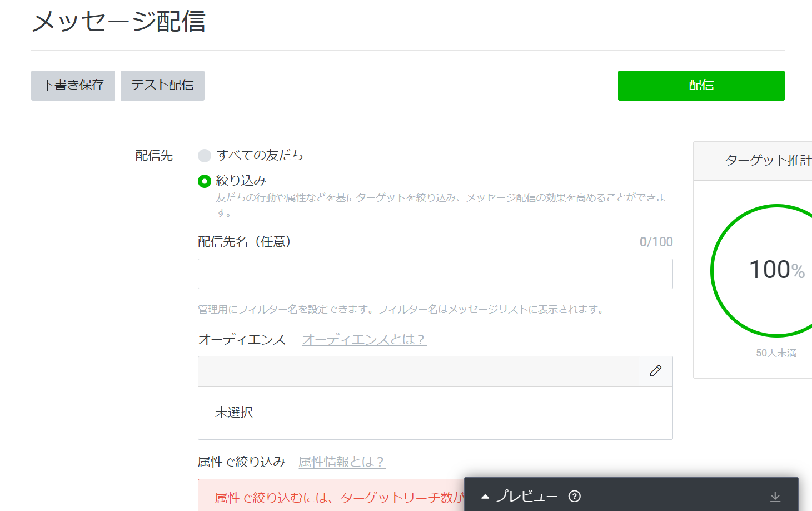Click the 0/100 character counter
The width and height of the screenshot is (812, 511).
coord(656,242)
